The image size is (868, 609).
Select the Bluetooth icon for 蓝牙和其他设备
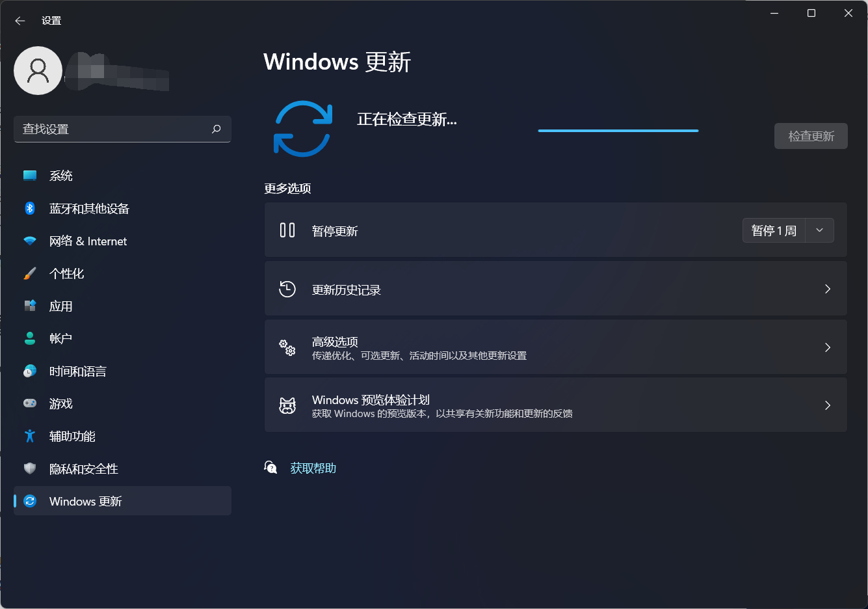tap(30, 208)
